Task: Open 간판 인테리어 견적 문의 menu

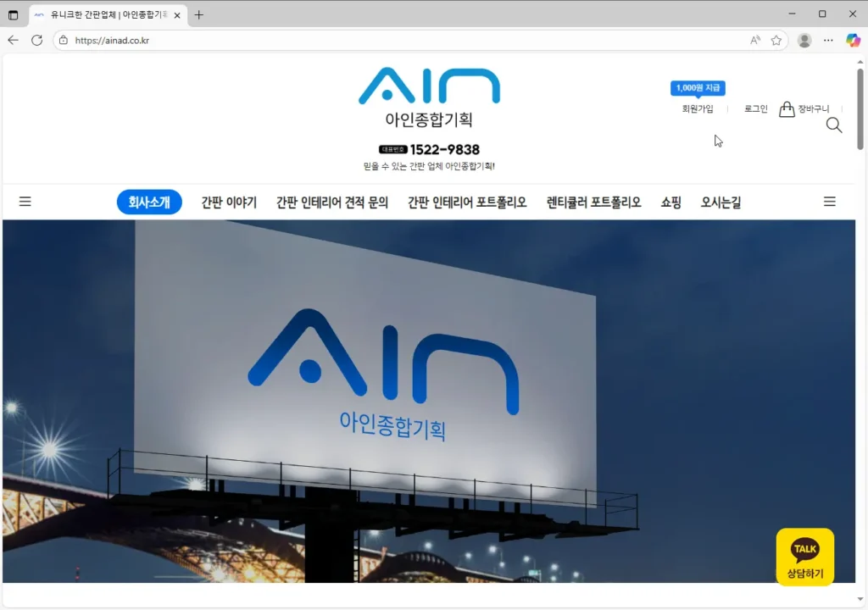Action: 332,202
